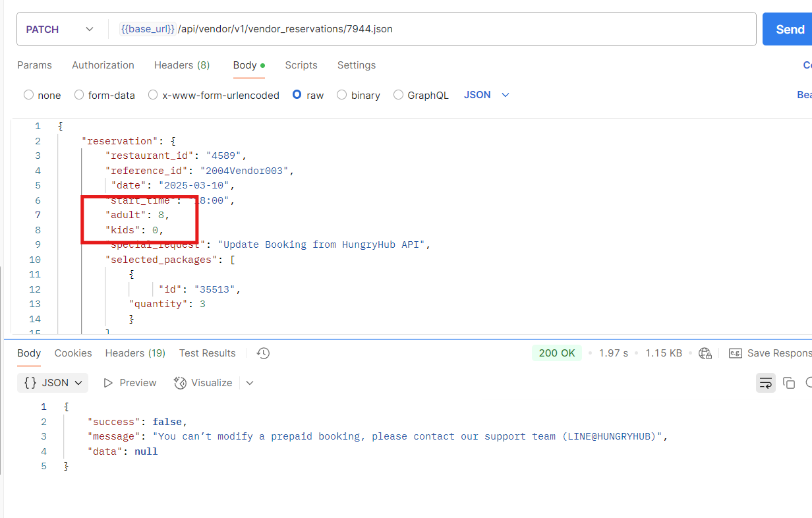The height and width of the screenshot is (518, 812).
Task: Choose the form-data body type
Action: pyautogui.click(x=79, y=95)
